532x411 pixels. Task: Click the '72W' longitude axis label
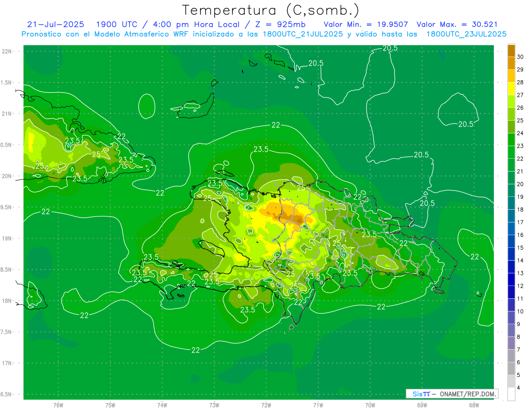266,405
